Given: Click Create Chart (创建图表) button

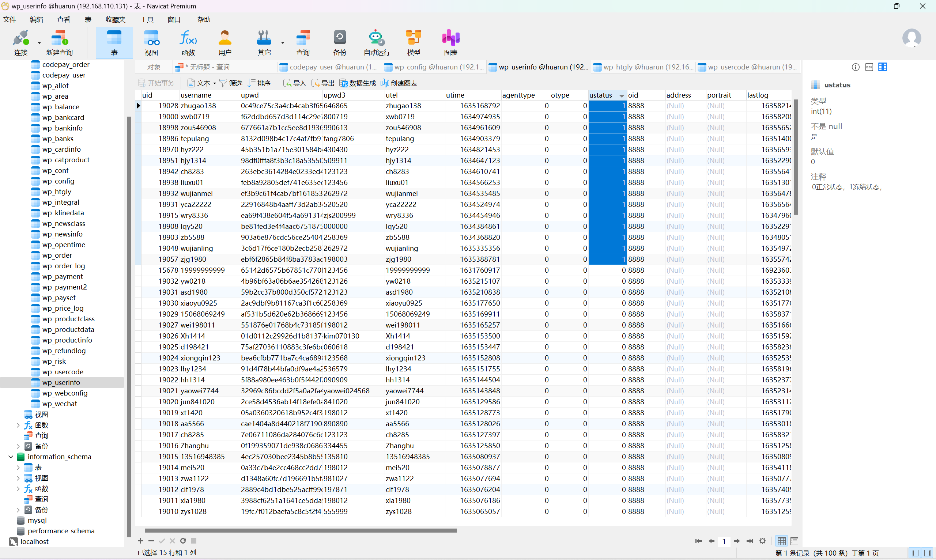Looking at the screenshot, I should click(399, 83).
